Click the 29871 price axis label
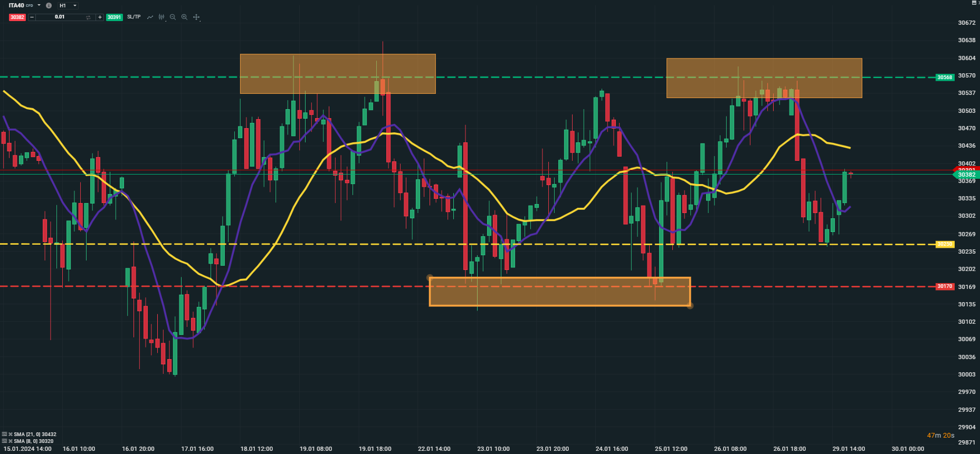 pyautogui.click(x=967, y=442)
